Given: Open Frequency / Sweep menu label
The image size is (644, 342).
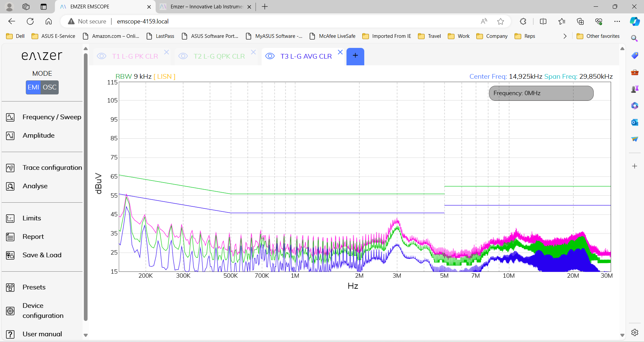Looking at the screenshot, I should 52,117.
